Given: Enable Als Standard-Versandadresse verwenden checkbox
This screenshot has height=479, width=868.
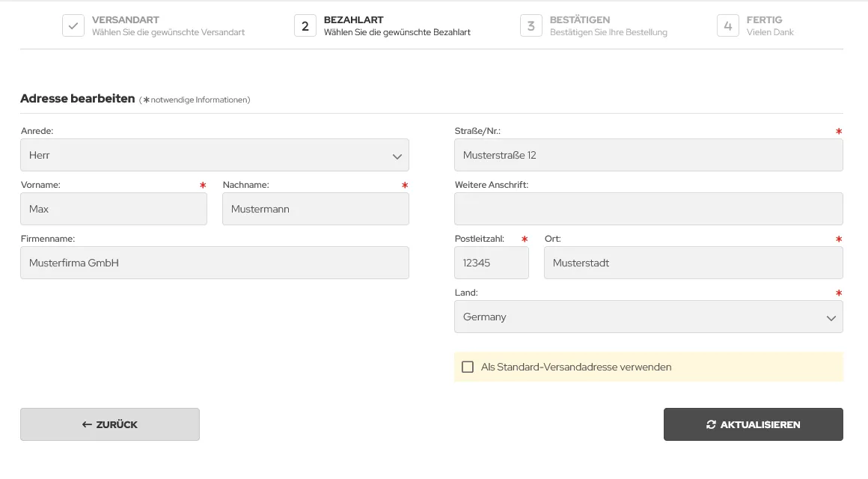Looking at the screenshot, I should point(468,367).
